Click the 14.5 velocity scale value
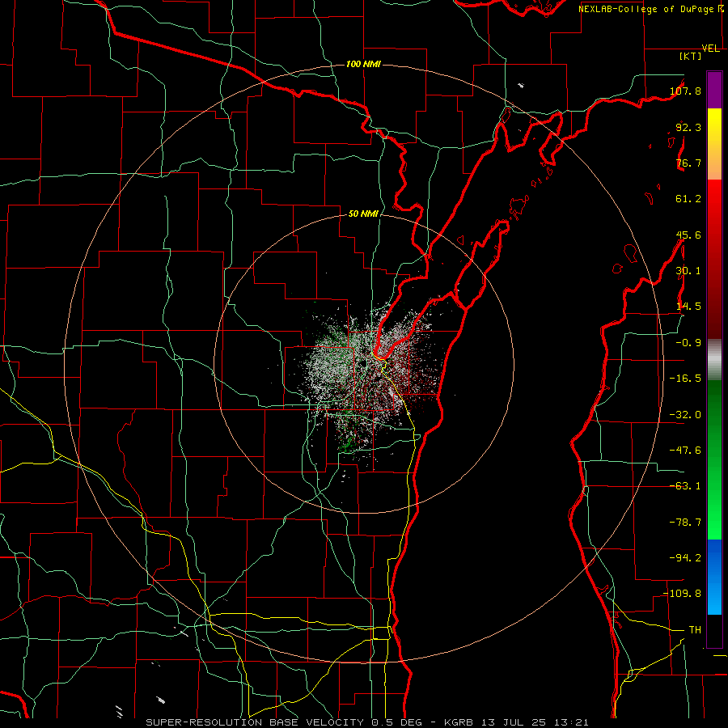This screenshot has height=728, width=728. [688, 307]
